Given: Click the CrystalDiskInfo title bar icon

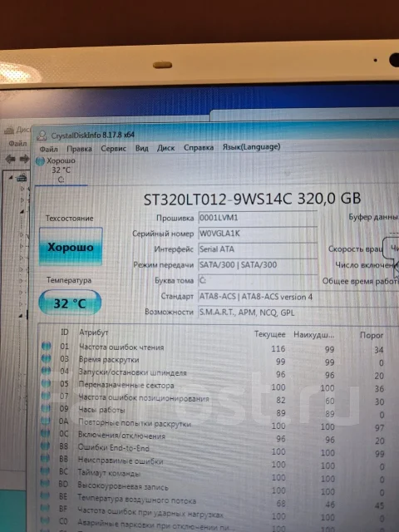Looking at the screenshot, I should click(42, 136).
